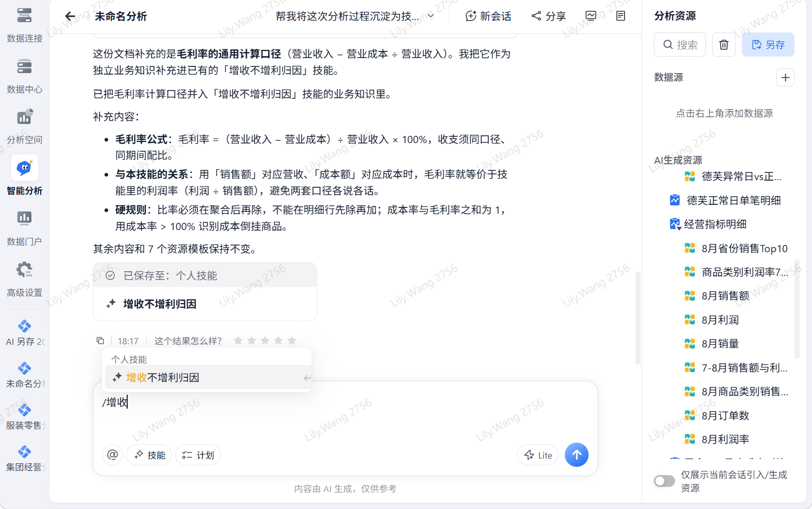The image size is (812, 509).
Task: Click the document icon in top bar
Action: 620,16
